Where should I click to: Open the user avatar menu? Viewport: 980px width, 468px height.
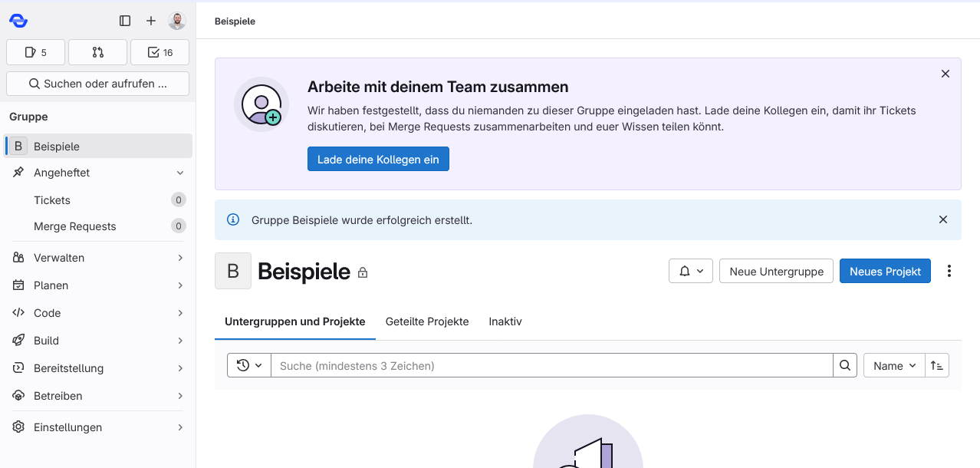(177, 21)
